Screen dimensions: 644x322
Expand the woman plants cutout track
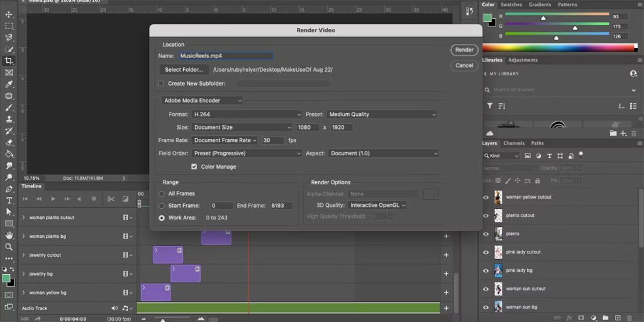click(x=24, y=218)
